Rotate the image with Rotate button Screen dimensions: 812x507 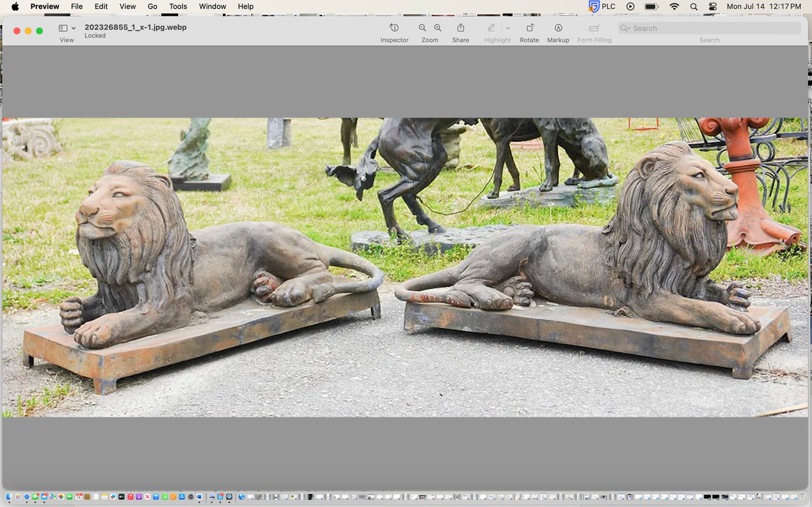(x=529, y=28)
